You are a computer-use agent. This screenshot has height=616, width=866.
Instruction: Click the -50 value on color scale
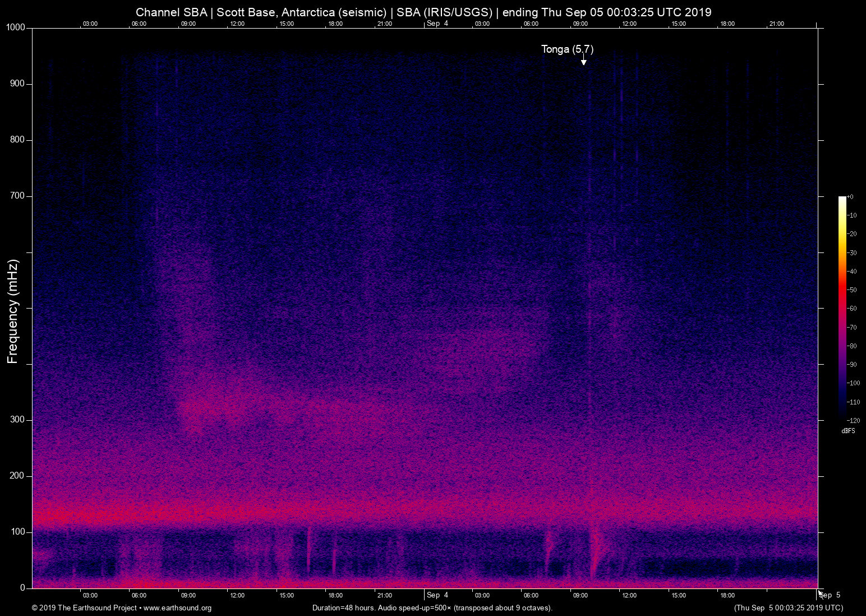coord(852,290)
